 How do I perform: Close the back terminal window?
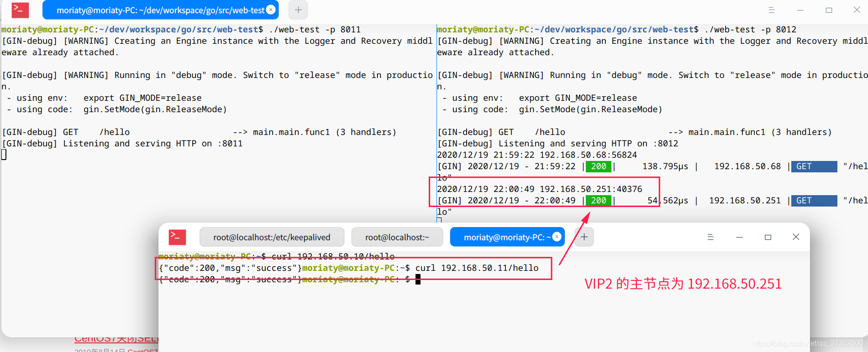(x=857, y=10)
